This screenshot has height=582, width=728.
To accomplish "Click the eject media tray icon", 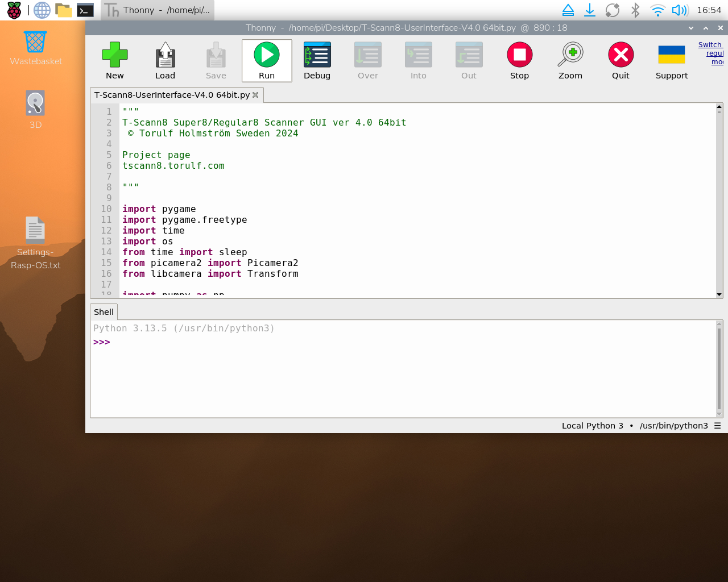I will 568,10.
